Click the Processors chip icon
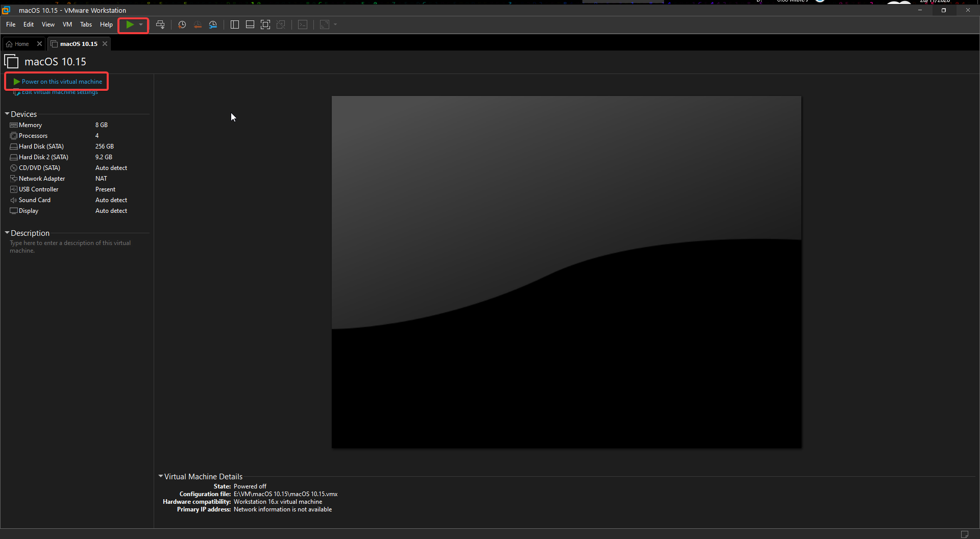 pyautogui.click(x=14, y=136)
